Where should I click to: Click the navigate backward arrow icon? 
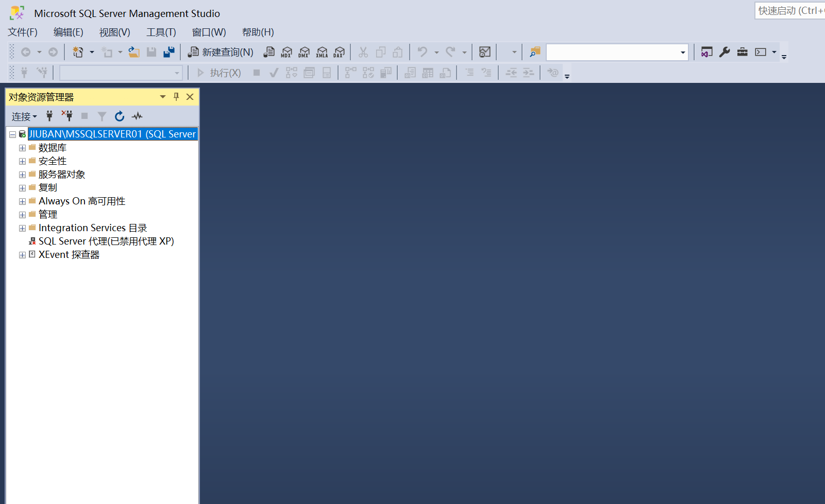coord(26,52)
